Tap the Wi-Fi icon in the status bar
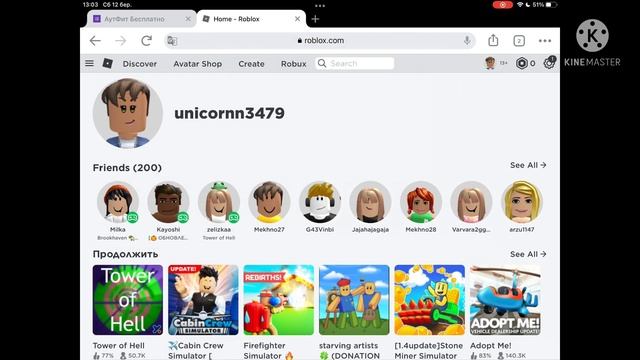Viewport: 640px width, 360px height. pos(520,4)
